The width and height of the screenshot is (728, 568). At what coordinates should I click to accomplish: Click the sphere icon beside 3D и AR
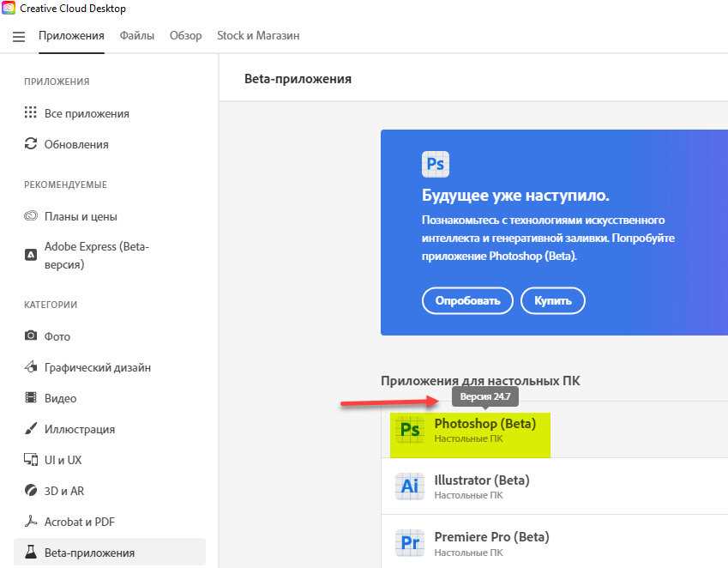tap(31, 491)
